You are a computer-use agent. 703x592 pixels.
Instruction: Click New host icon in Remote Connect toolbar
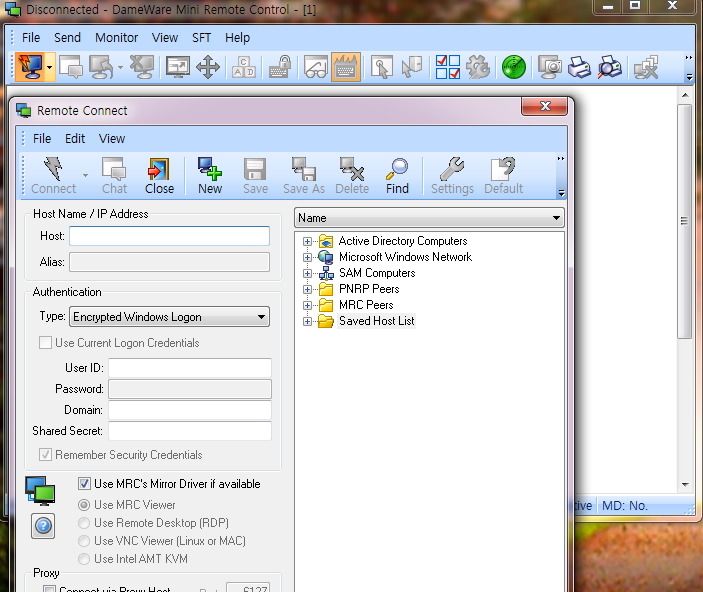coord(210,175)
